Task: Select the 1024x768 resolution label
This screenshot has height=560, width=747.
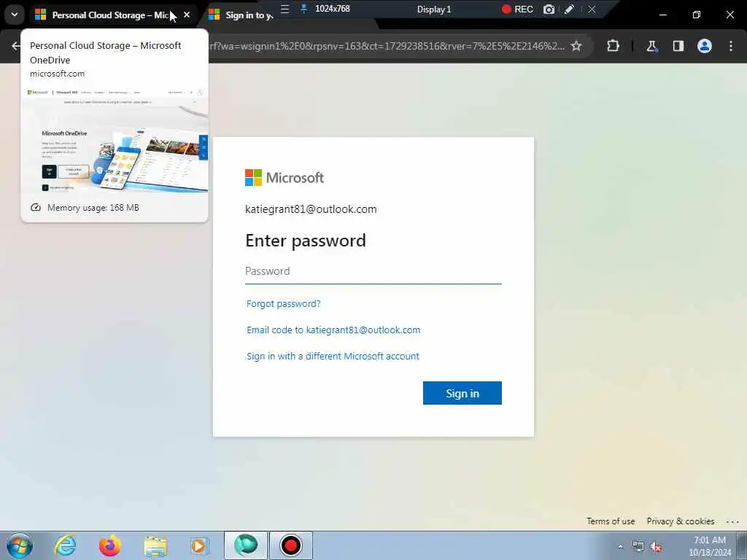Action: click(333, 9)
